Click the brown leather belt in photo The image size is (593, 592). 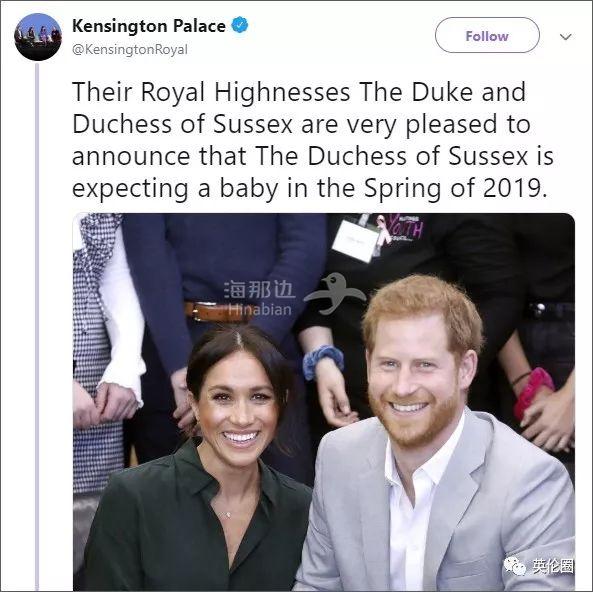pyautogui.click(x=217, y=311)
